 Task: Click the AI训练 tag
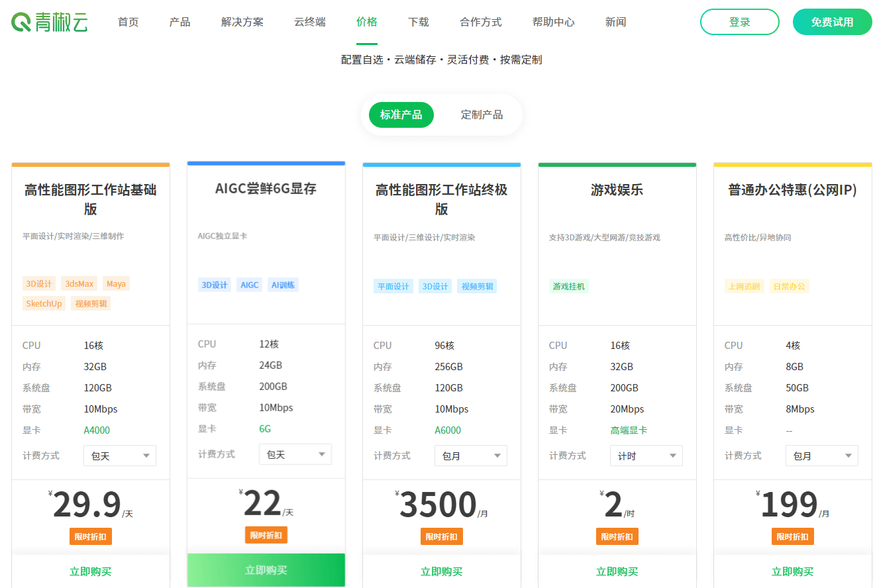point(283,285)
